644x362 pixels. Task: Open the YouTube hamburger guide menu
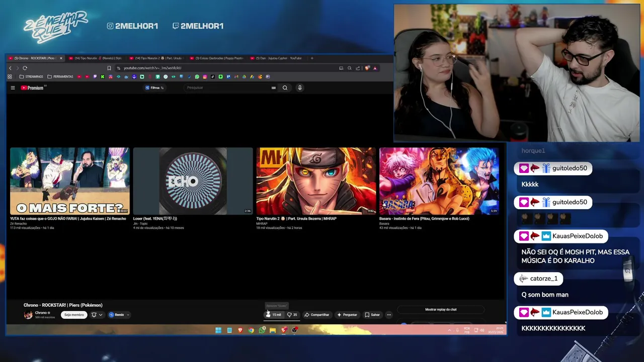(13, 87)
